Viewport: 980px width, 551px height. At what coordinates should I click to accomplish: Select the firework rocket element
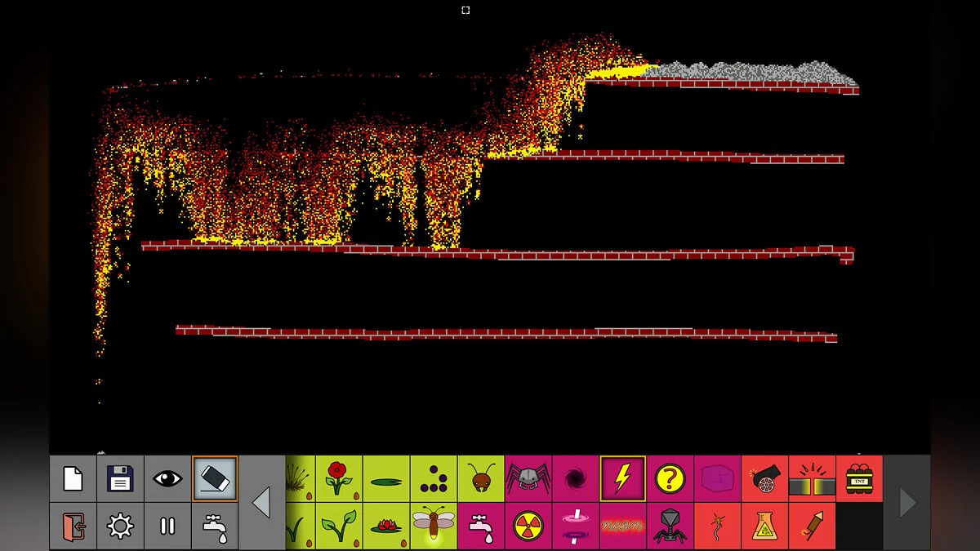[813, 527]
